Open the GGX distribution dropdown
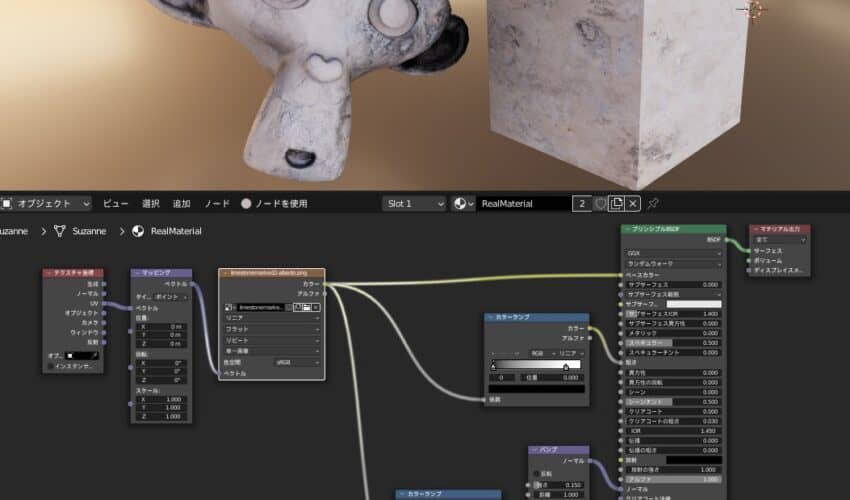Screen dimensions: 850x500 673,253
